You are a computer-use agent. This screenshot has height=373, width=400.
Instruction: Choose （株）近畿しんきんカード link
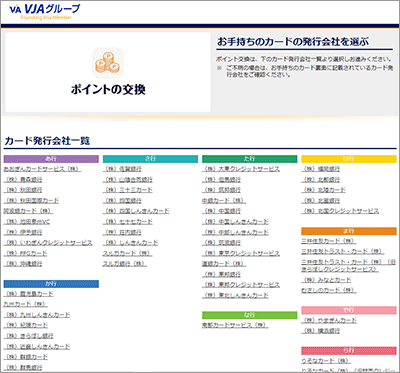click(x=37, y=346)
